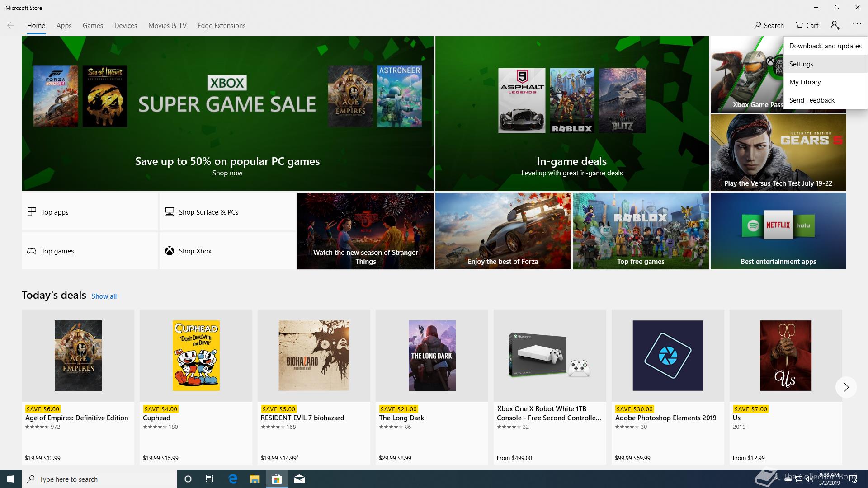868x488 pixels.
Task: Click Astroneer cover art
Action: (x=400, y=96)
